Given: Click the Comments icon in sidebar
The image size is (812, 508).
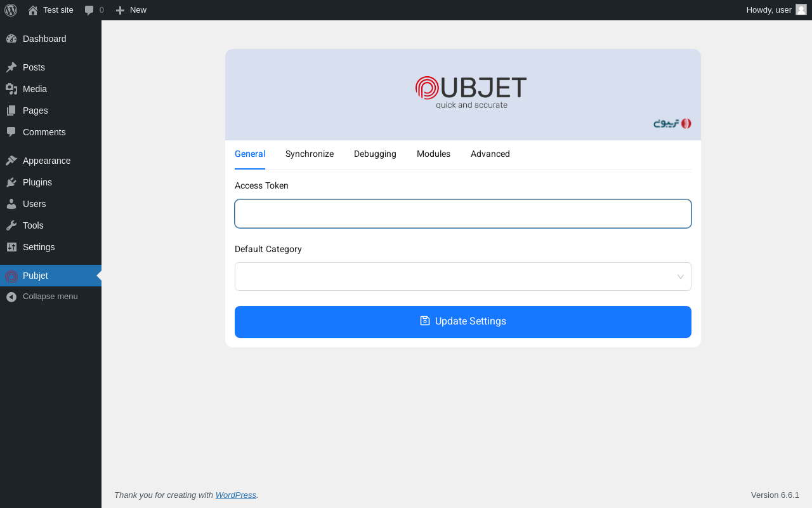Looking at the screenshot, I should [11, 132].
